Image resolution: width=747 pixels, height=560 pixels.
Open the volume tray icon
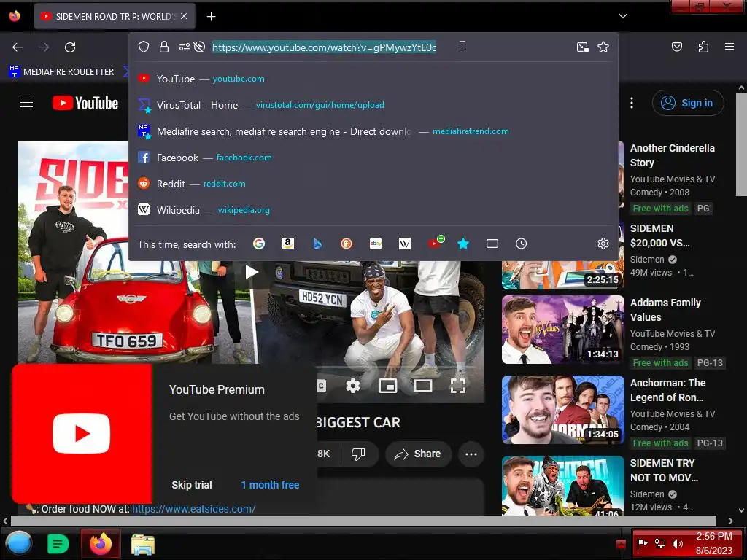[678, 544]
